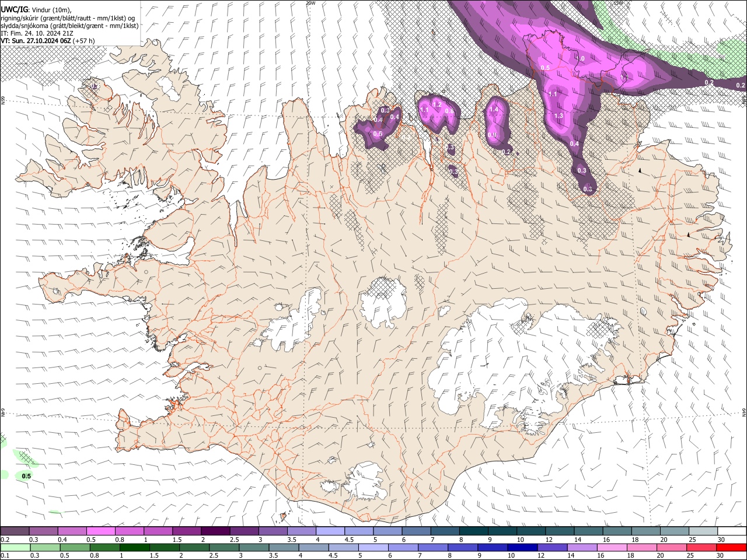747x560 pixels.
Task: Click the 0.8 value inside the pink map patch
Action: click(449, 111)
